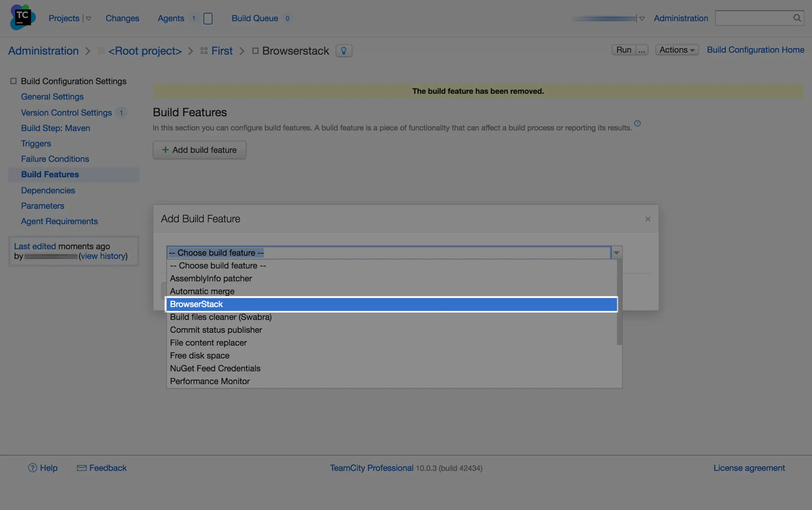Click the search magnifier icon
This screenshot has height=510, width=812.
click(797, 18)
